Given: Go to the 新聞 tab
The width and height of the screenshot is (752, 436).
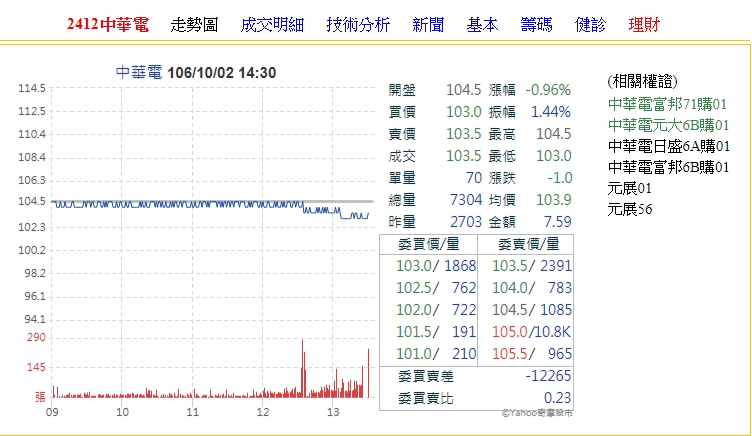Looking at the screenshot, I should tap(428, 24).
